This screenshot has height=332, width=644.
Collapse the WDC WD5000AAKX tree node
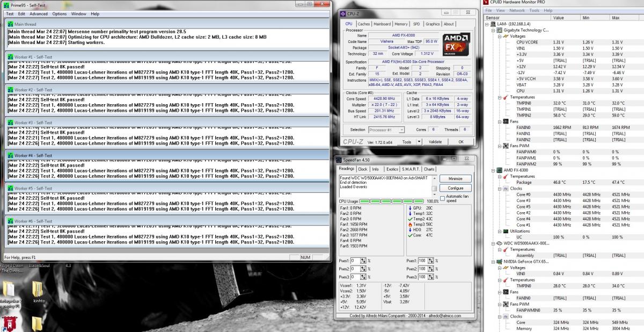point(493,243)
